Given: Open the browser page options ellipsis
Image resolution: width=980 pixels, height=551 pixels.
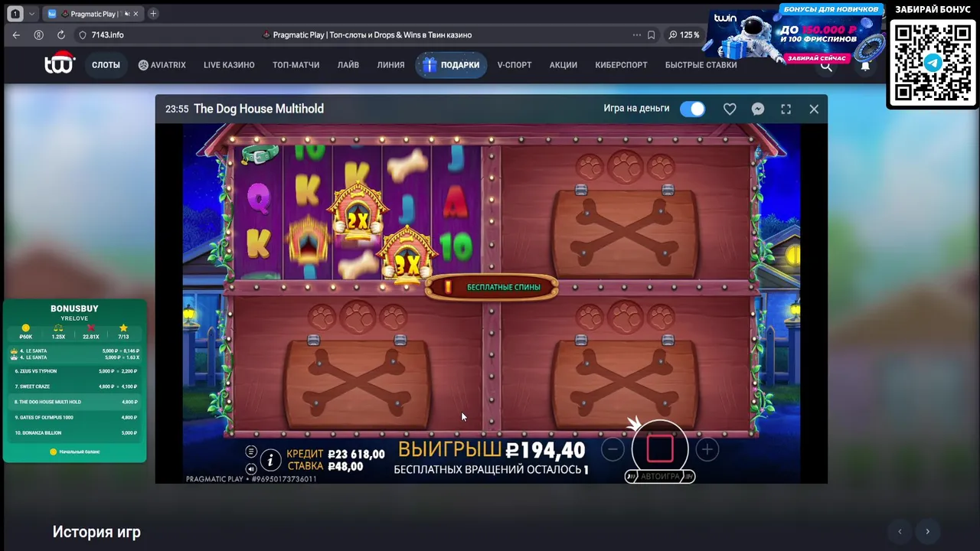Looking at the screenshot, I should pos(636,34).
